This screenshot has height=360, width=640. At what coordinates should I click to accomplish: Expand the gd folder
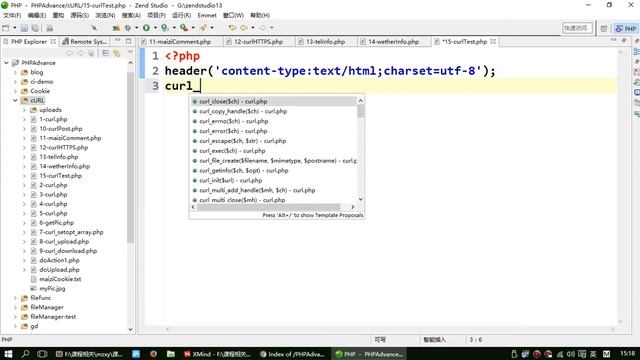click(x=15, y=326)
